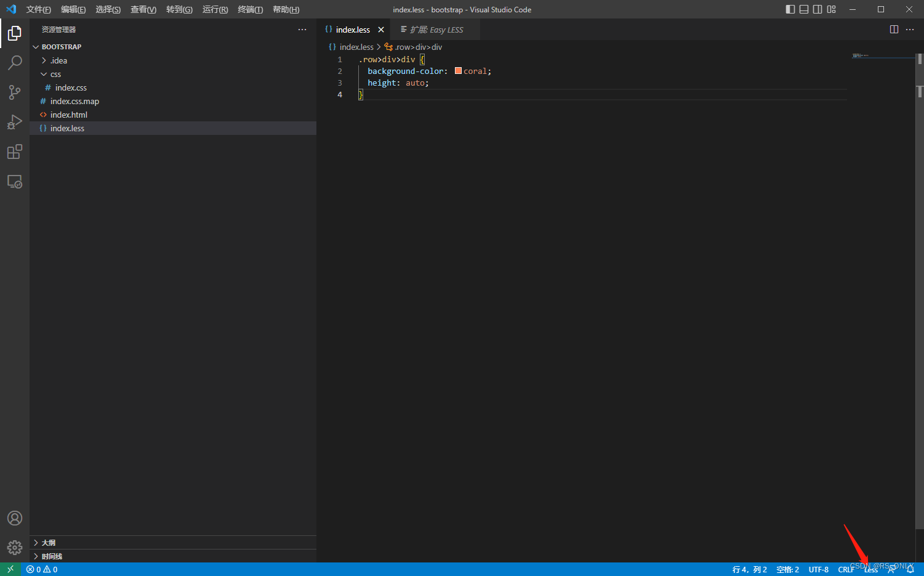Select the Search icon in activity bar
The image size is (924, 576).
pos(14,62)
